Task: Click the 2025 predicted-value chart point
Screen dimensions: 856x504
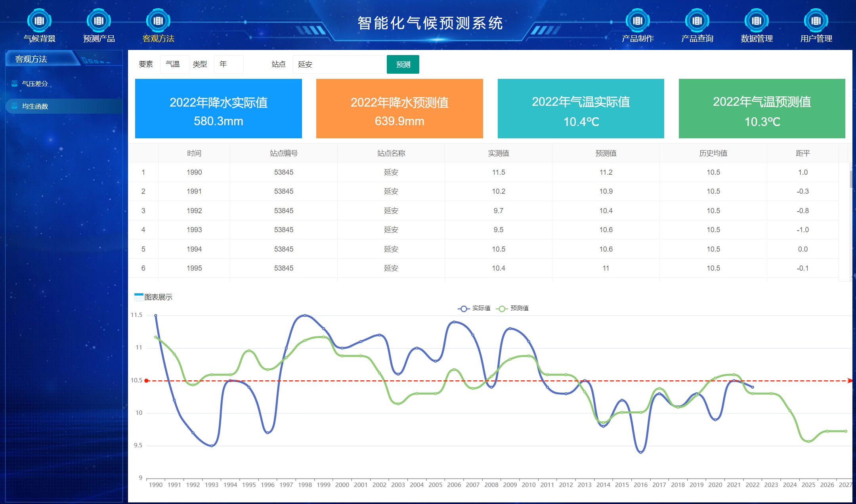Action: point(808,441)
